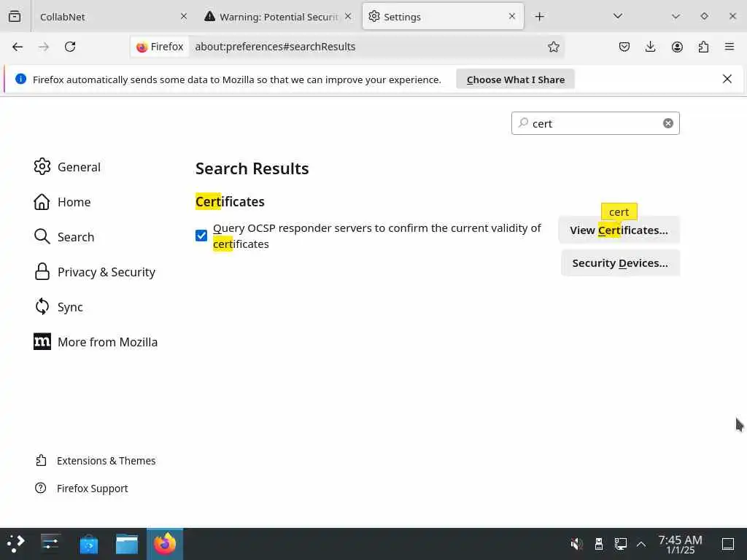The width and height of the screenshot is (747, 560).
Task: Open the Downloads panel icon
Action: [650, 47]
